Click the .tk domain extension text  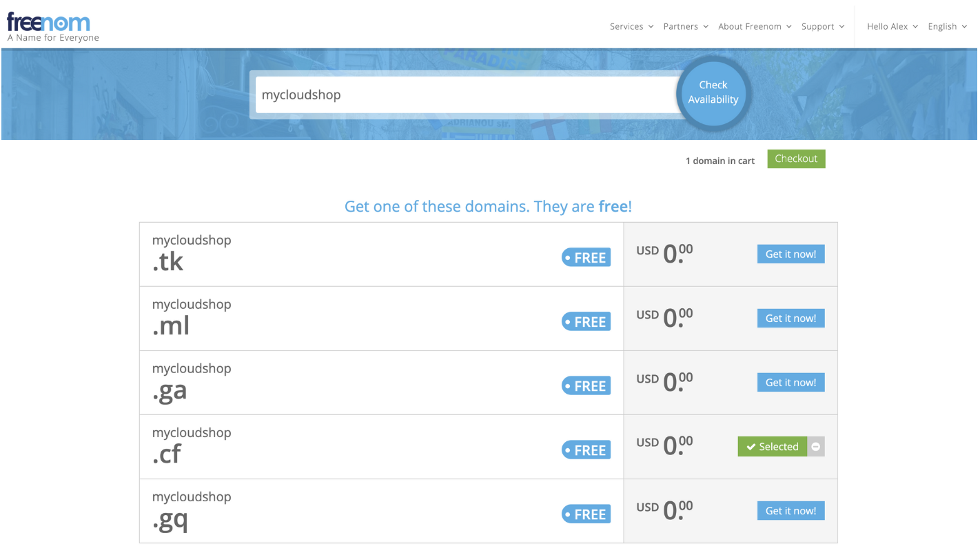pos(167,262)
